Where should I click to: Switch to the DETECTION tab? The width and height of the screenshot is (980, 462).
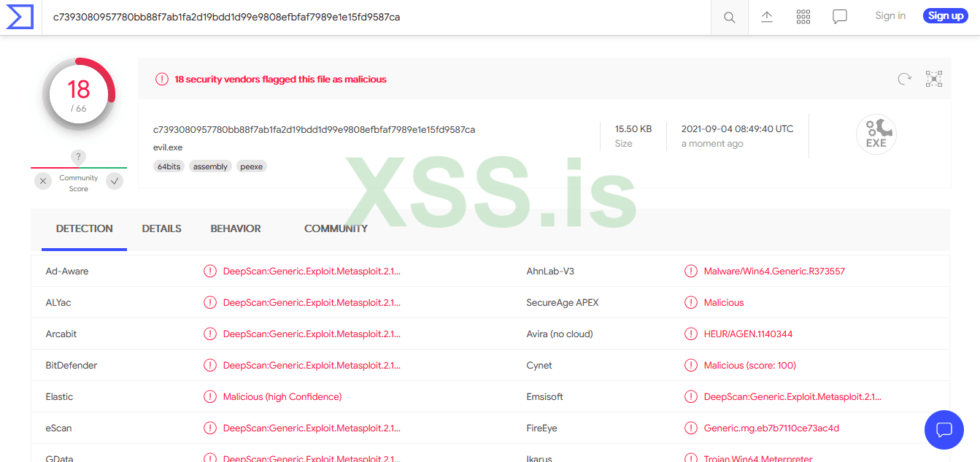pos(85,229)
